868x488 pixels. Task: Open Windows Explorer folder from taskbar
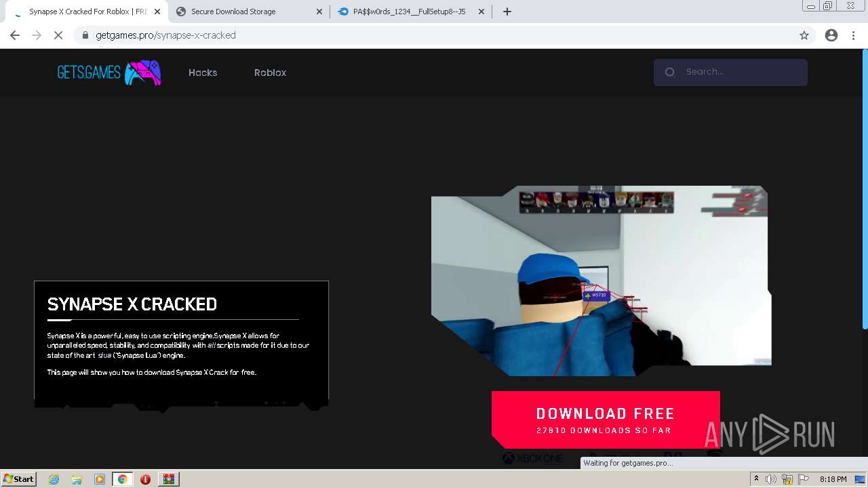coord(77,479)
